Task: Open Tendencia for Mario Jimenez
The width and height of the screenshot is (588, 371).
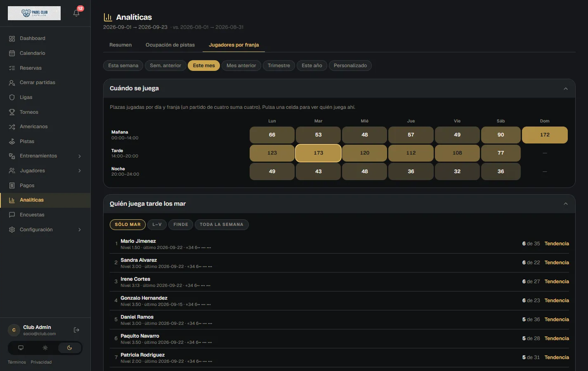Action: (x=557, y=244)
